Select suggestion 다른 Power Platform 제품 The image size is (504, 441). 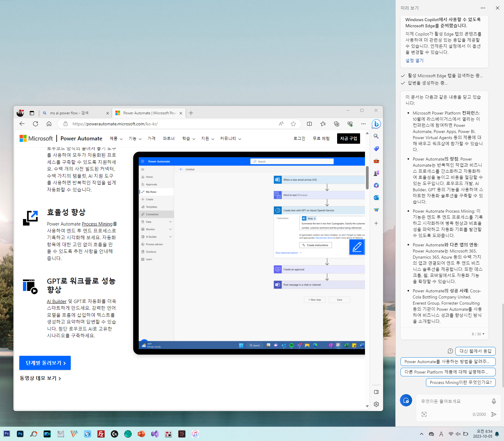tap(448, 372)
